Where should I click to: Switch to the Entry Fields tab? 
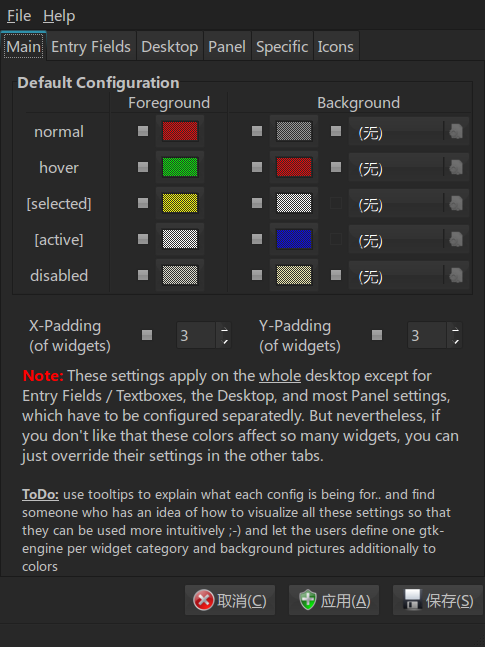pyautogui.click(x=91, y=47)
